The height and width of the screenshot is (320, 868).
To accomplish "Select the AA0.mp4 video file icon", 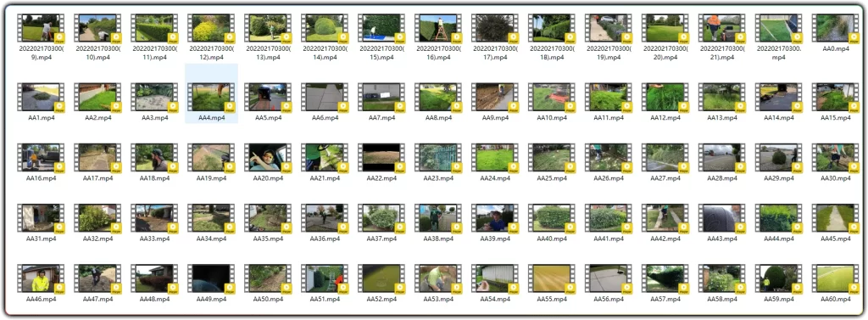I will pyautogui.click(x=835, y=28).
